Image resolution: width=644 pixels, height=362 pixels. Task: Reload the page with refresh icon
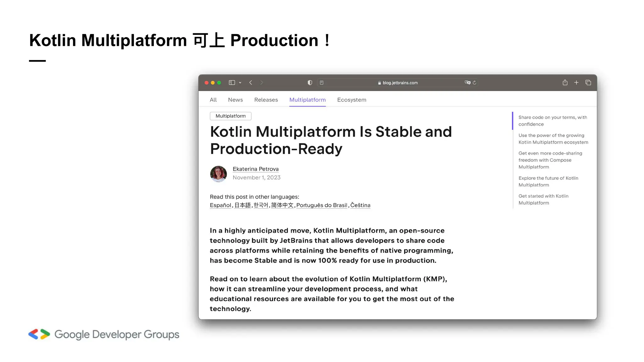tap(475, 83)
